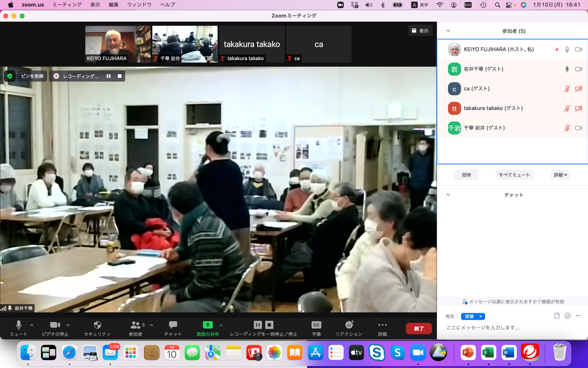Open the App Store from the Dock

click(x=316, y=353)
